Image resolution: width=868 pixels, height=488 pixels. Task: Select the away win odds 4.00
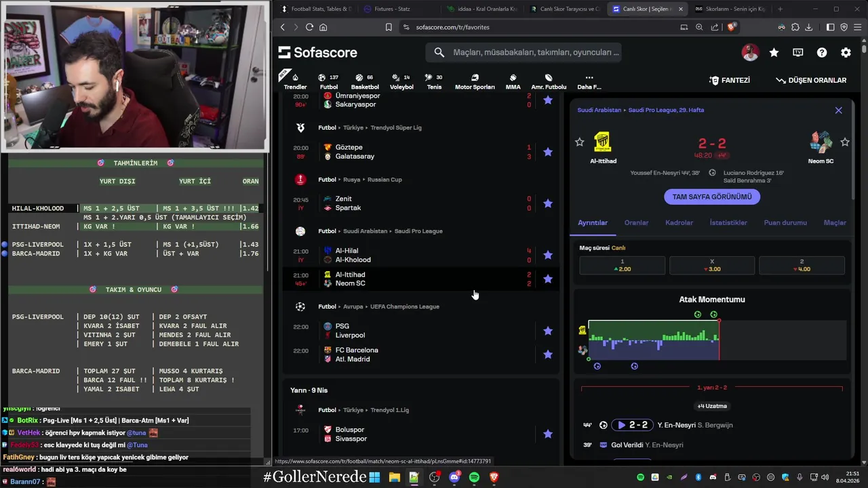point(802,266)
